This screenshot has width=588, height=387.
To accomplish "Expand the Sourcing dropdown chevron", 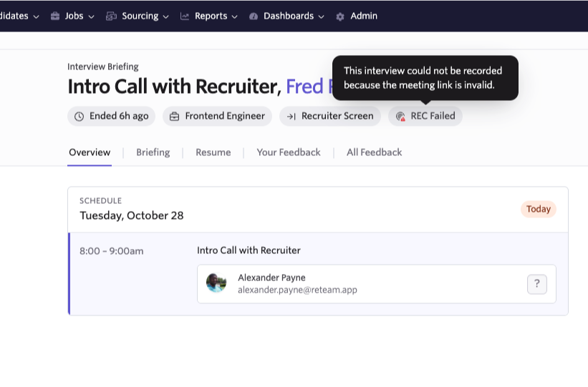I will (165, 16).
